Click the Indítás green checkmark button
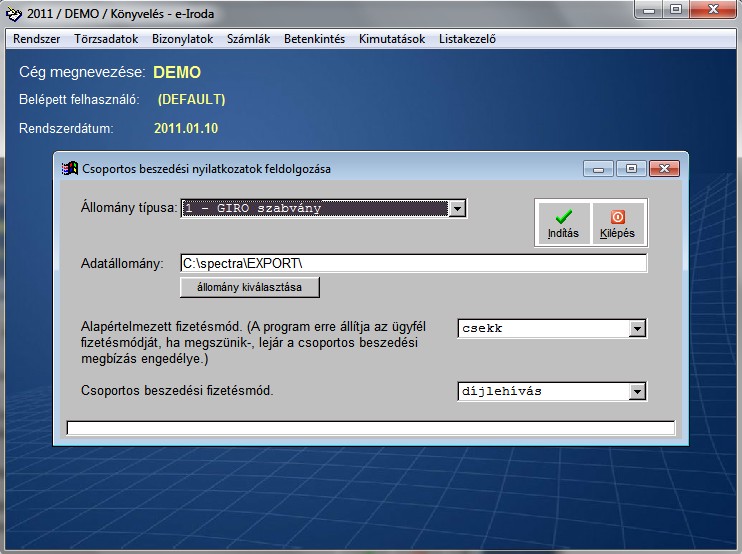 pyautogui.click(x=563, y=222)
